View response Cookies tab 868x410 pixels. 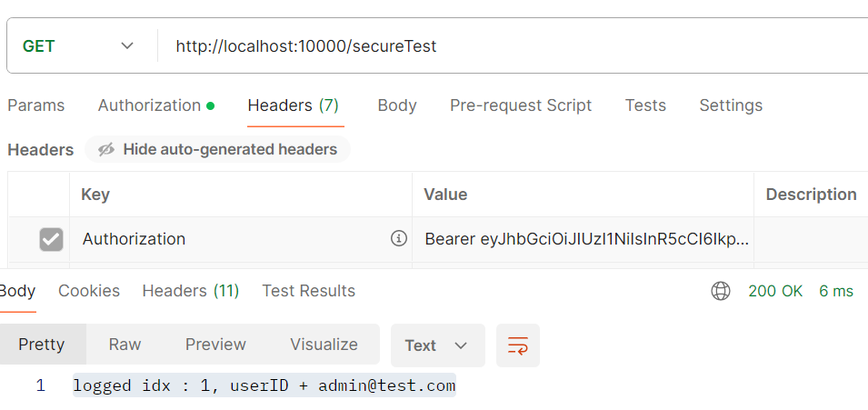point(89,291)
